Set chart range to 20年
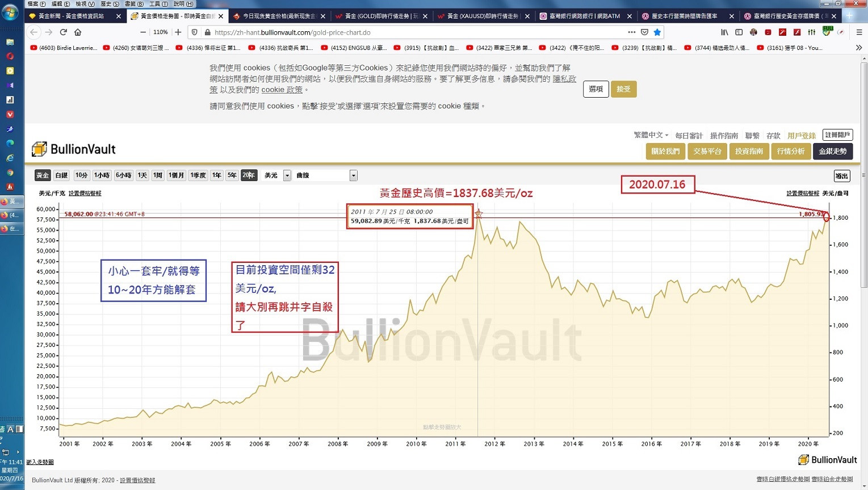 249,175
